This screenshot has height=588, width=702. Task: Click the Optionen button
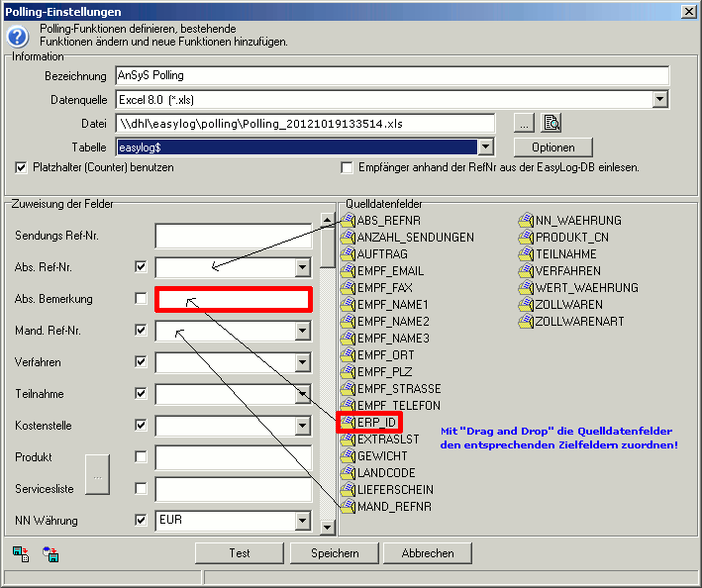[x=552, y=147]
